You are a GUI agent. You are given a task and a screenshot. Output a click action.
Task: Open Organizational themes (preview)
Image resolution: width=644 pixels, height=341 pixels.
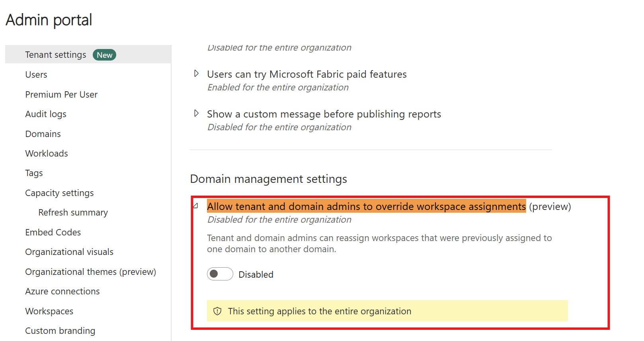click(x=90, y=272)
